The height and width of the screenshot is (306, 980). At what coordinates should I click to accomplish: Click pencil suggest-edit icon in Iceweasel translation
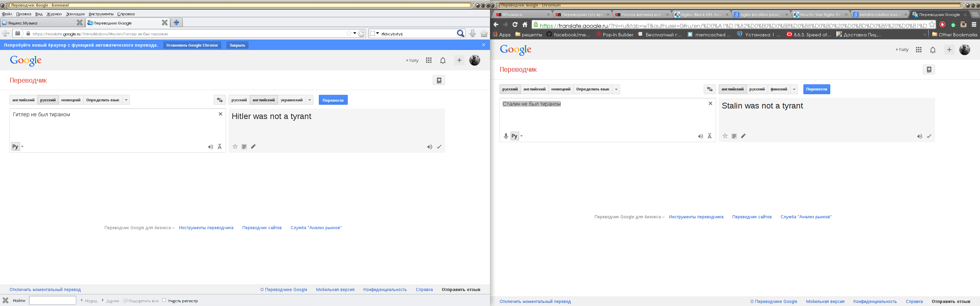pos(254,147)
